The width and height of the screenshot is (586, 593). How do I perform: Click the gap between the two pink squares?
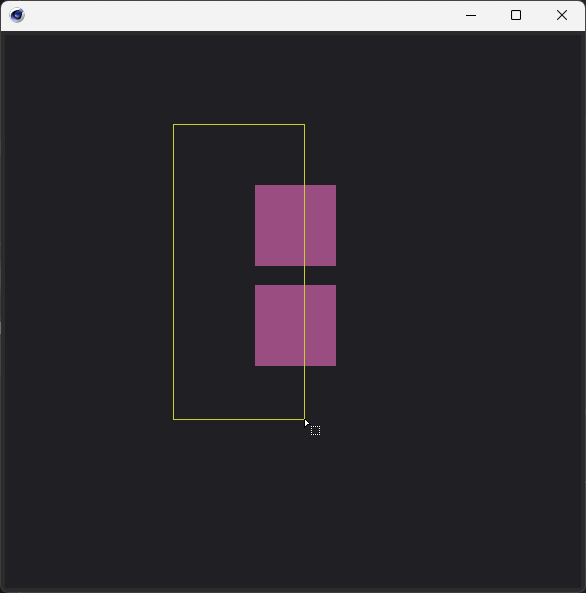click(x=295, y=275)
